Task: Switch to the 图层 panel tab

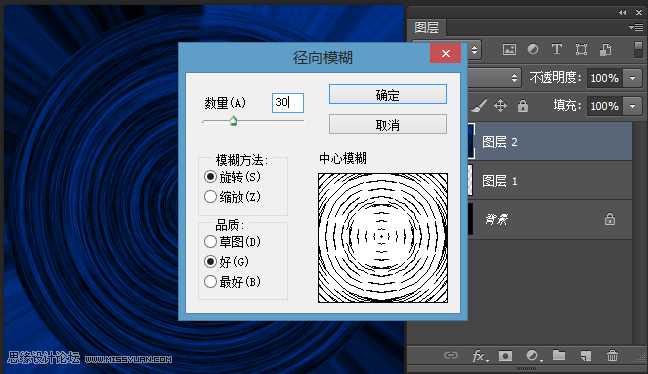Action: click(x=426, y=28)
